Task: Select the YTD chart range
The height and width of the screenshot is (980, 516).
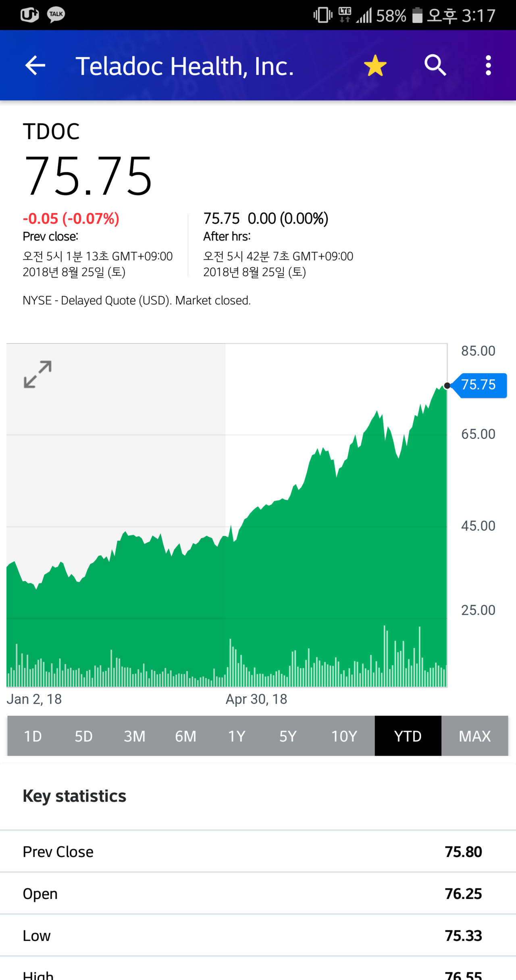Action: (408, 736)
